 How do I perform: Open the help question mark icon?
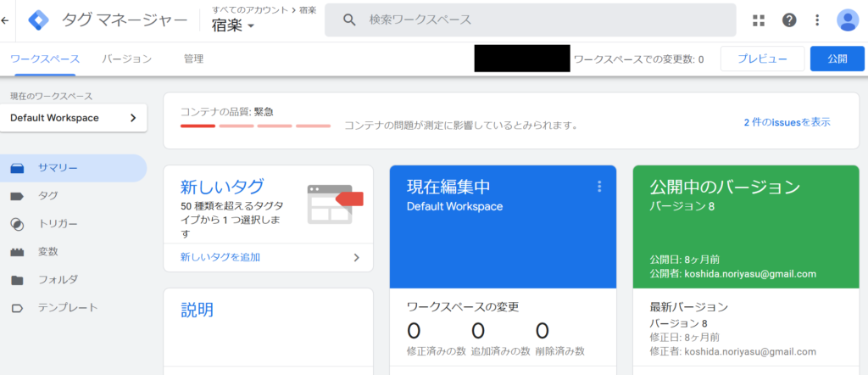click(789, 20)
